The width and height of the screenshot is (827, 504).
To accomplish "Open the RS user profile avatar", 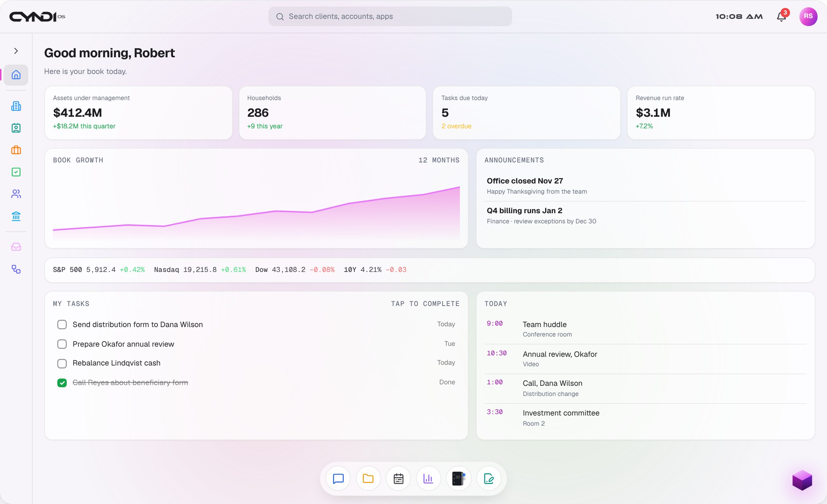I will pos(808,16).
